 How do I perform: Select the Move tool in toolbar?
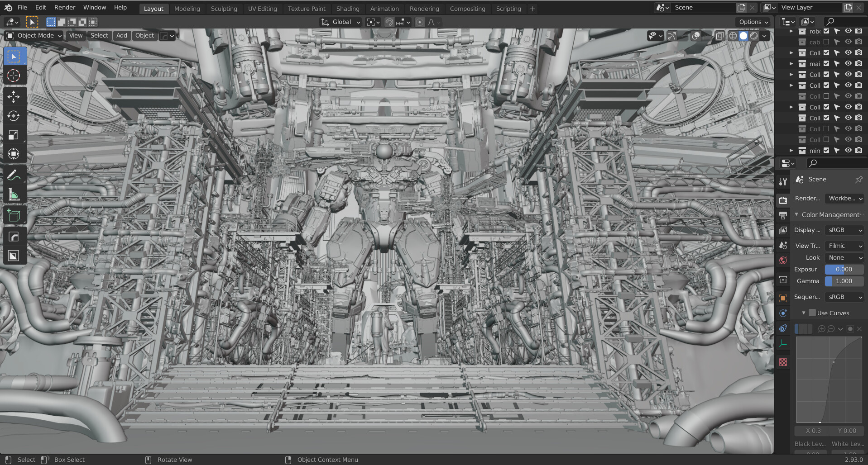click(14, 96)
